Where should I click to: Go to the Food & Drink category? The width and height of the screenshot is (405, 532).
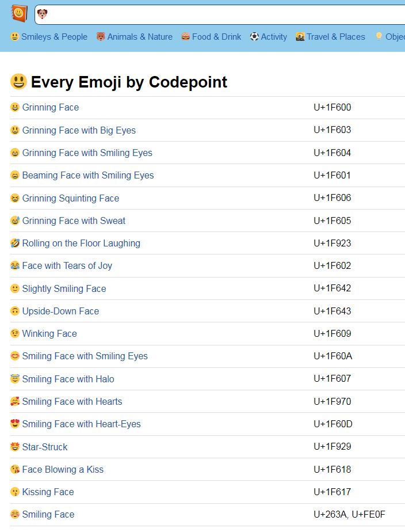[x=211, y=37]
